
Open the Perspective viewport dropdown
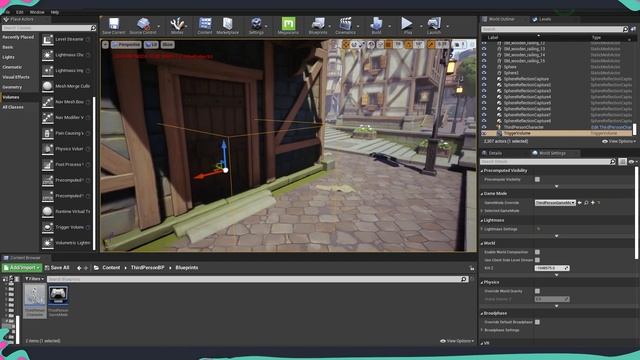click(x=126, y=44)
